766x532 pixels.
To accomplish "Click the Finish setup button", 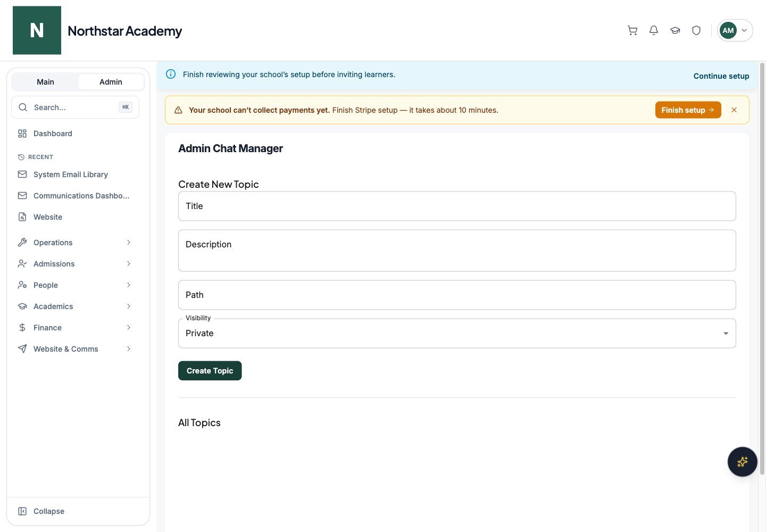I will (x=688, y=110).
